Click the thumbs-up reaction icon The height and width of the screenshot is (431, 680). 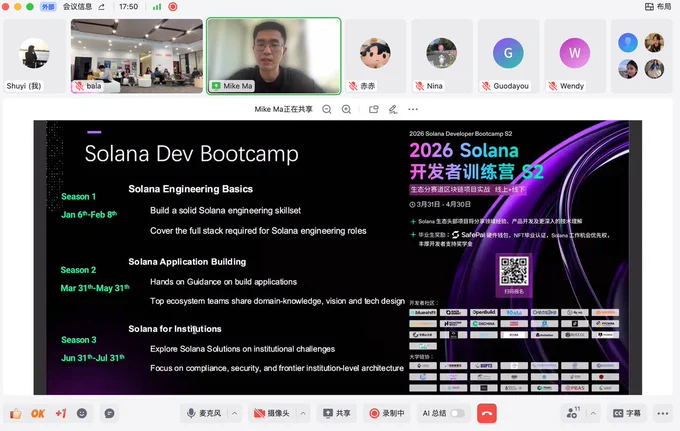16,414
